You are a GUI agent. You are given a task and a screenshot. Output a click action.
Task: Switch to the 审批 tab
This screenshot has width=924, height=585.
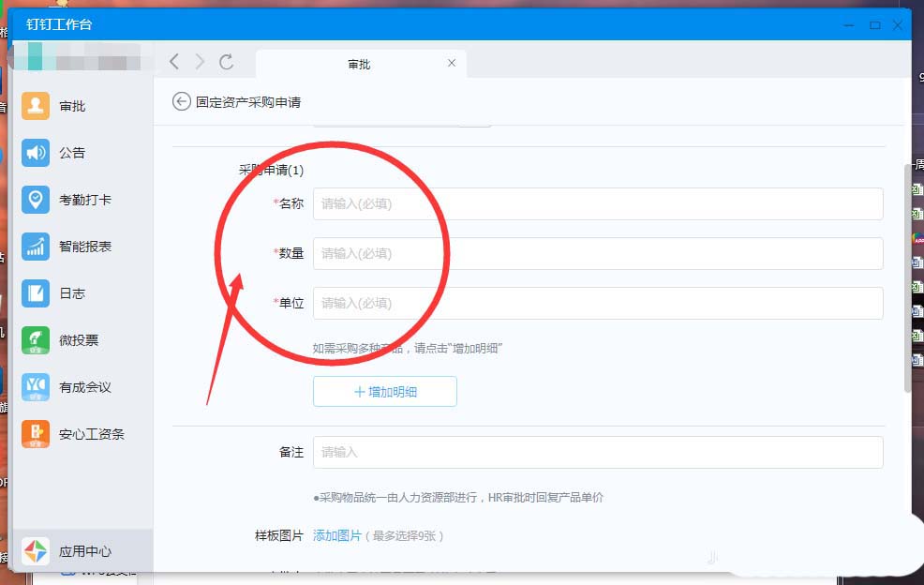point(359,64)
